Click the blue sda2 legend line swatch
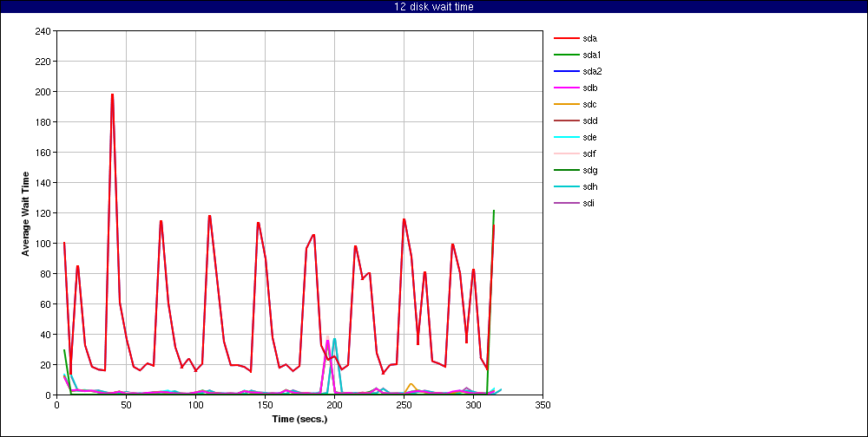Image resolution: width=868 pixels, height=437 pixels. (x=566, y=71)
